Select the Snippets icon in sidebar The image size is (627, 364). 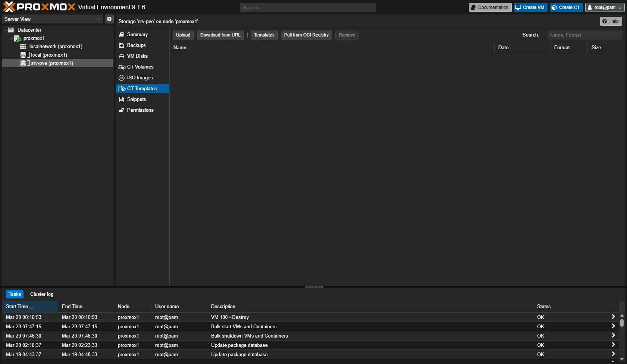click(122, 99)
